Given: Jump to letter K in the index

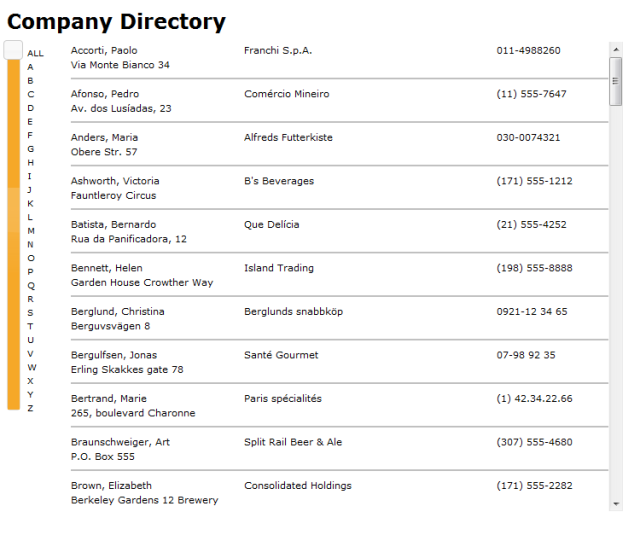Looking at the screenshot, I should point(30,203).
